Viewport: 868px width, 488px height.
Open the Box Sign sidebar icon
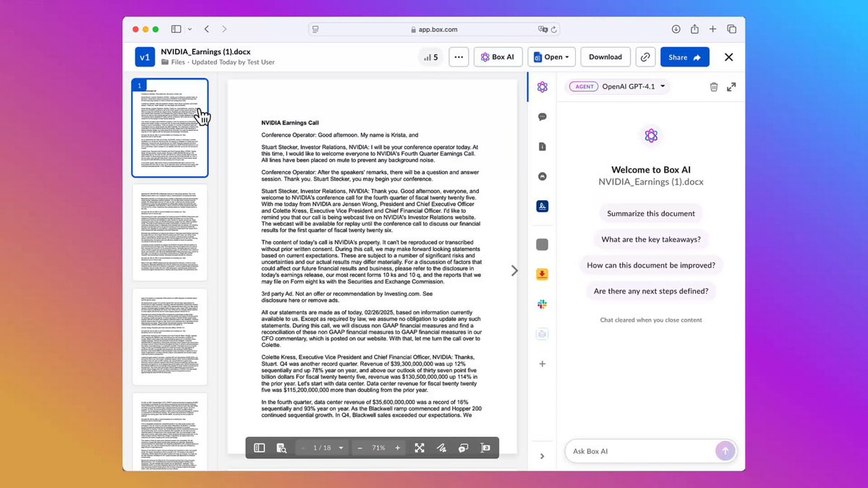click(x=542, y=207)
